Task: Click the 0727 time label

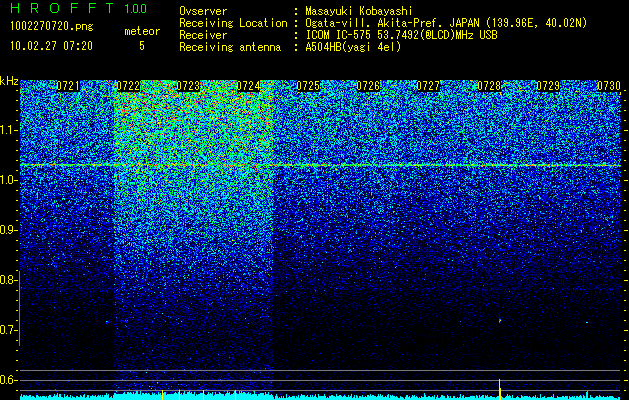Action: (x=428, y=86)
